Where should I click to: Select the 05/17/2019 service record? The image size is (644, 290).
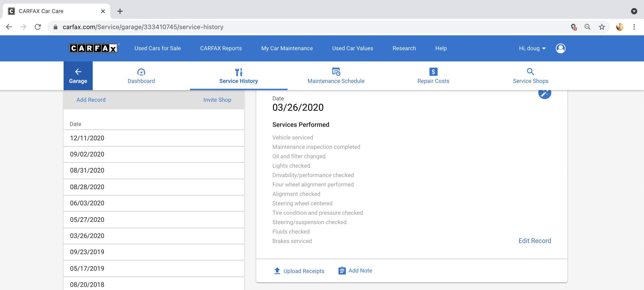coord(154,268)
